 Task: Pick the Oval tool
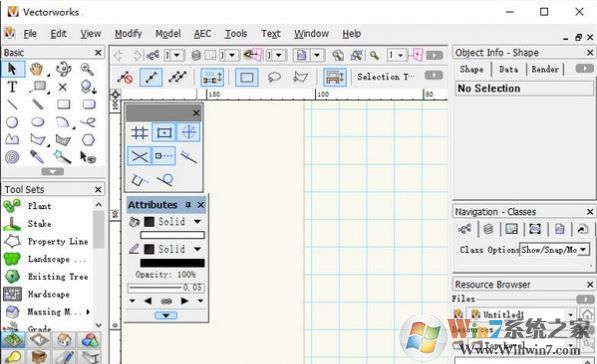(x=37, y=122)
